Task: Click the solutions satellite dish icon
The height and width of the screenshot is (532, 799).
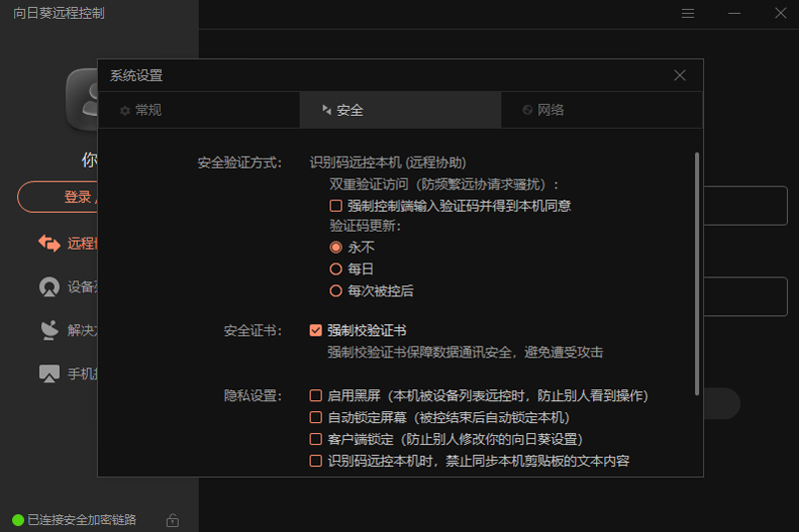Action: pyautogui.click(x=49, y=329)
